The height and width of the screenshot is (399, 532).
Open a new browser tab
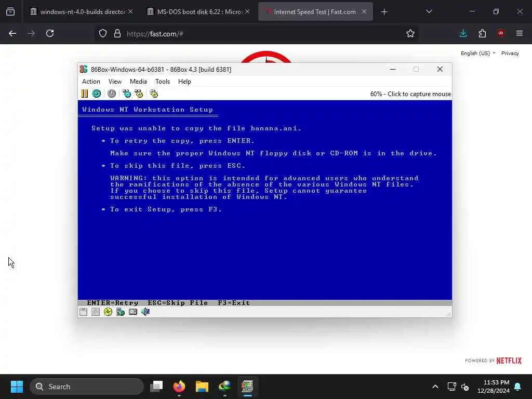384,12
